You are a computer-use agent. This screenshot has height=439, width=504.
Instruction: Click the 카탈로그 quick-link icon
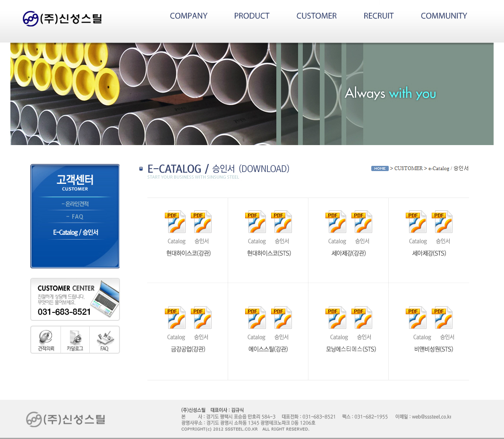coord(75,340)
